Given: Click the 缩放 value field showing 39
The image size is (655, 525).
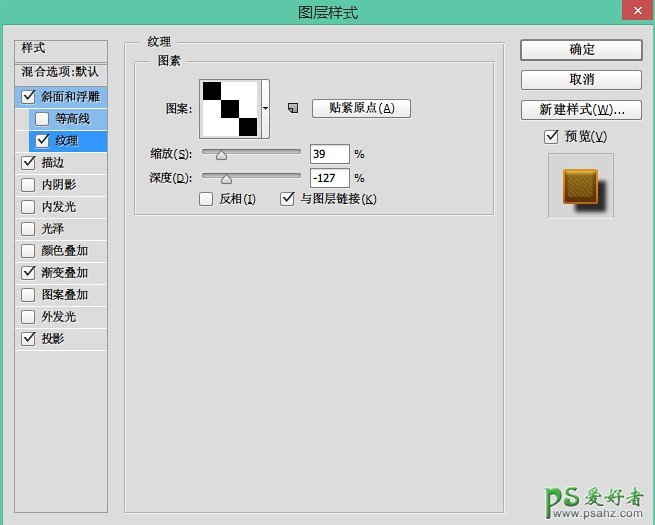Looking at the screenshot, I should (x=330, y=154).
